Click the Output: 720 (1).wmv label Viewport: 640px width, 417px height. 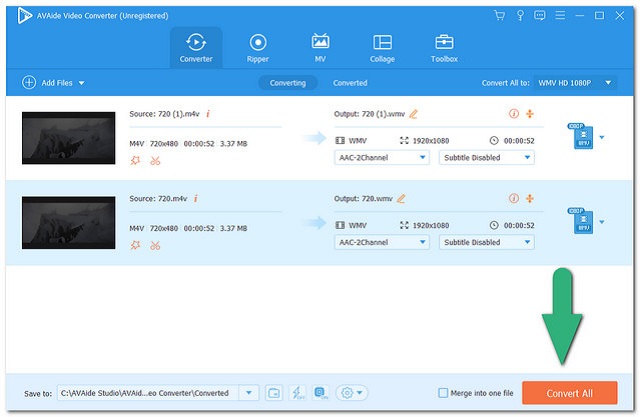tap(369, 114)
